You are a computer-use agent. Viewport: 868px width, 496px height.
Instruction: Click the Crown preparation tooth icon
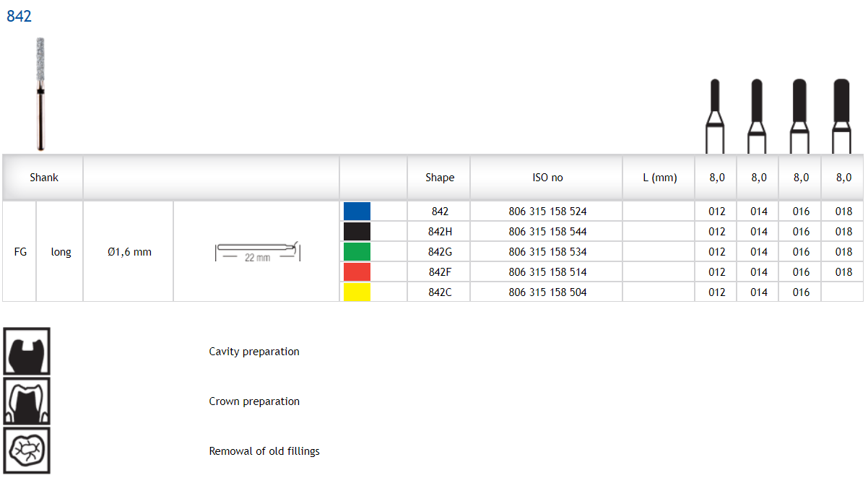click(27, 401)
